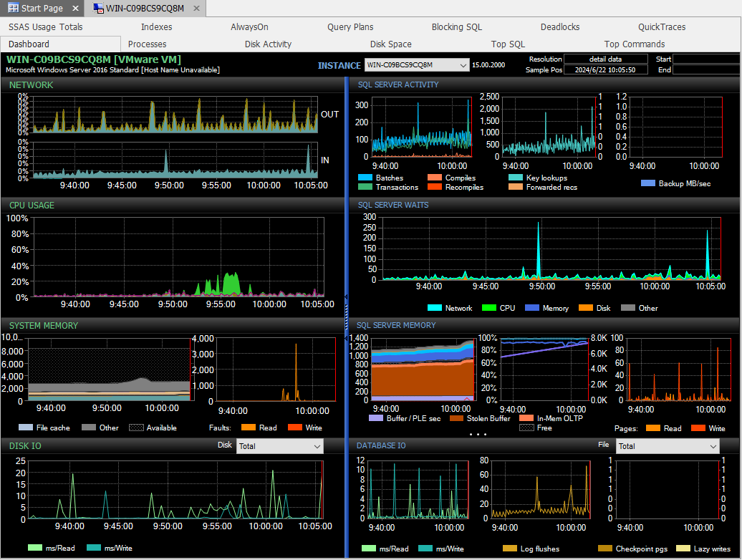742x560 pixels.
Task: Click the In-Mem OLTP legend swatch
Action: [x=526, y=418]
